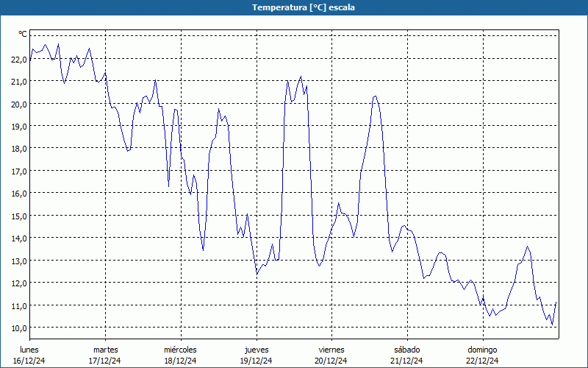Select the 15,0 axis value
The image size is (588, 368).
[19, 216]
